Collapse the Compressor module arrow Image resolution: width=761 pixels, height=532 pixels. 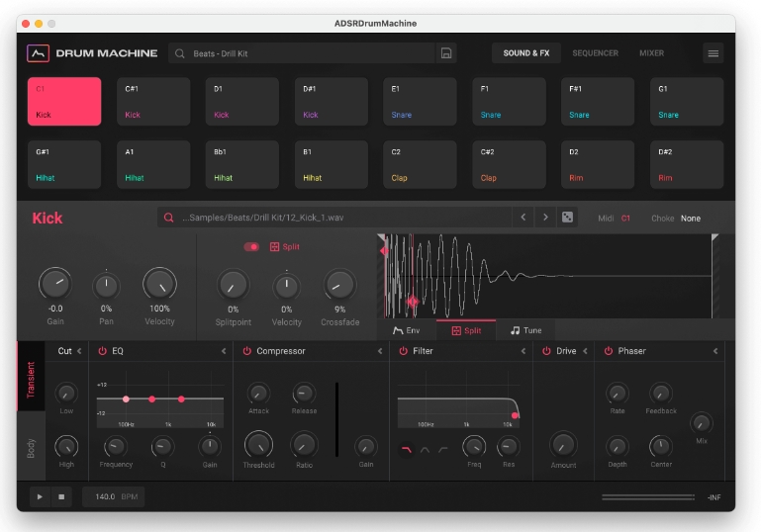coord(380,351)
